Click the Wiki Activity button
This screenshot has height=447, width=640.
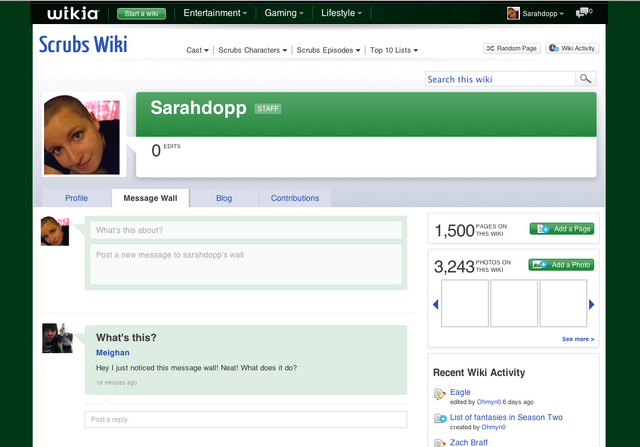pos(572,48)
